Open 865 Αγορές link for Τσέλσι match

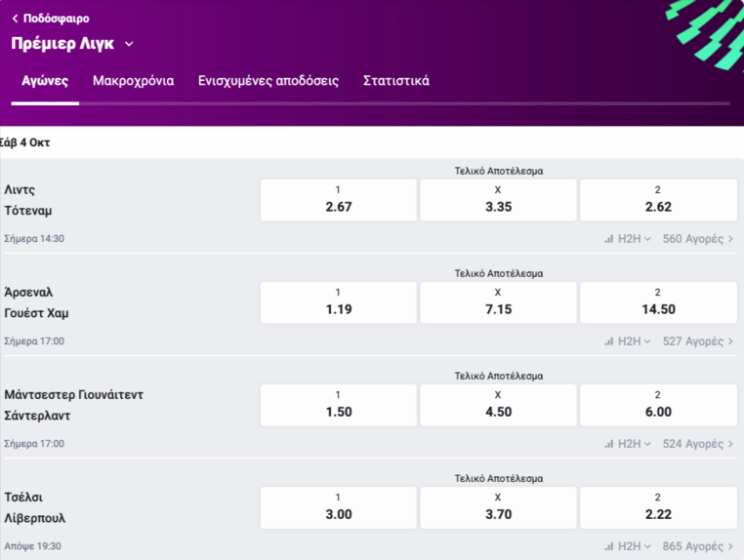tap(697, 546)
